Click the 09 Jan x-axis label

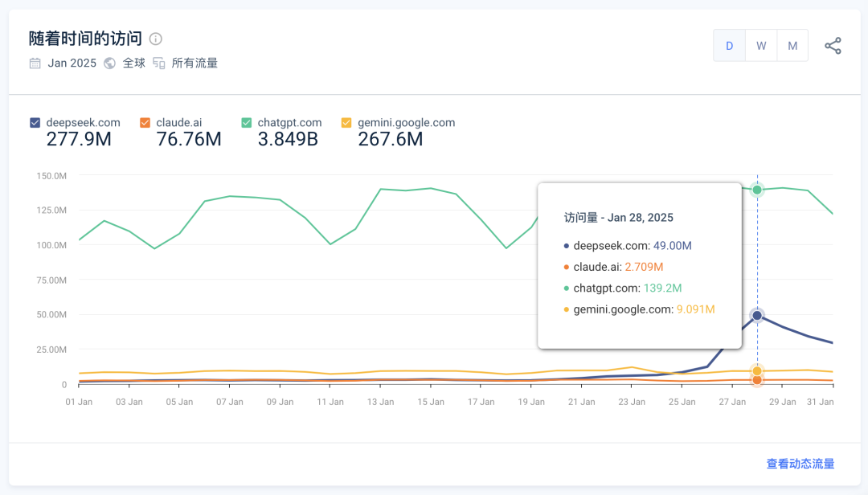click(x=280, y=402)
